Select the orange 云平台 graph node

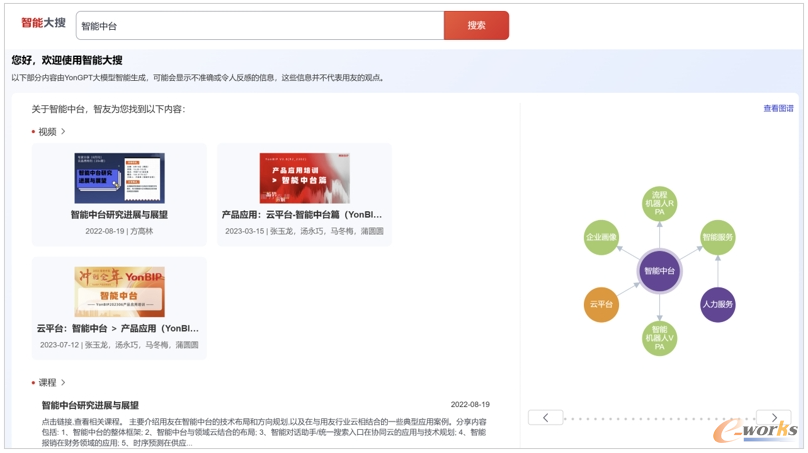coord(601,305)
